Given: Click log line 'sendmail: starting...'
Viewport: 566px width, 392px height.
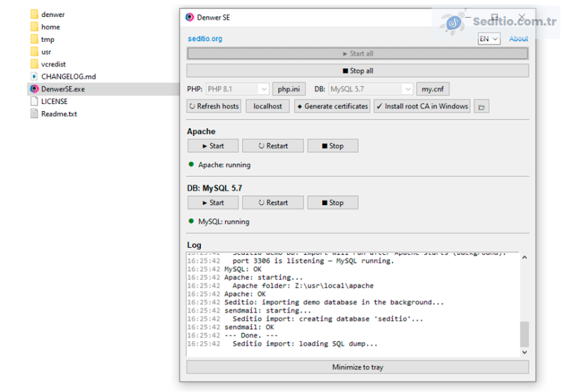Looking at the screenshot, I should tap(267, 311).
